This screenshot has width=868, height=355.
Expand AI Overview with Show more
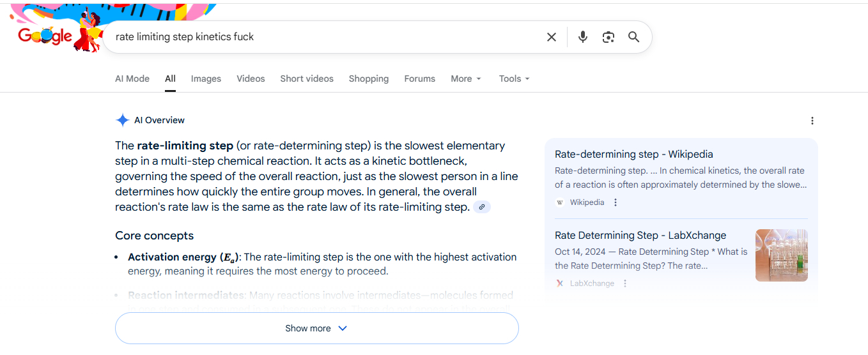[316, 328]
